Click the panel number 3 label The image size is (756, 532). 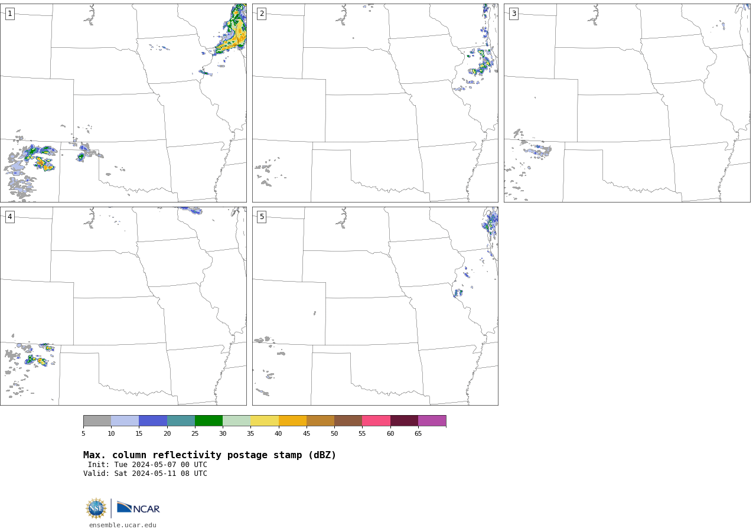click(513, 14)
